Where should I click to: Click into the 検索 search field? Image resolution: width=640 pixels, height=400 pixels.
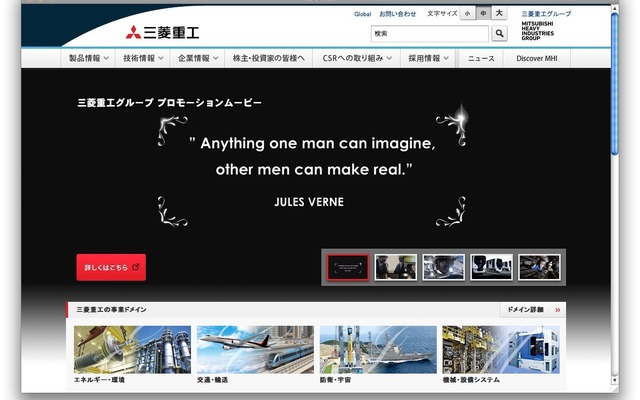click(429, 33)
